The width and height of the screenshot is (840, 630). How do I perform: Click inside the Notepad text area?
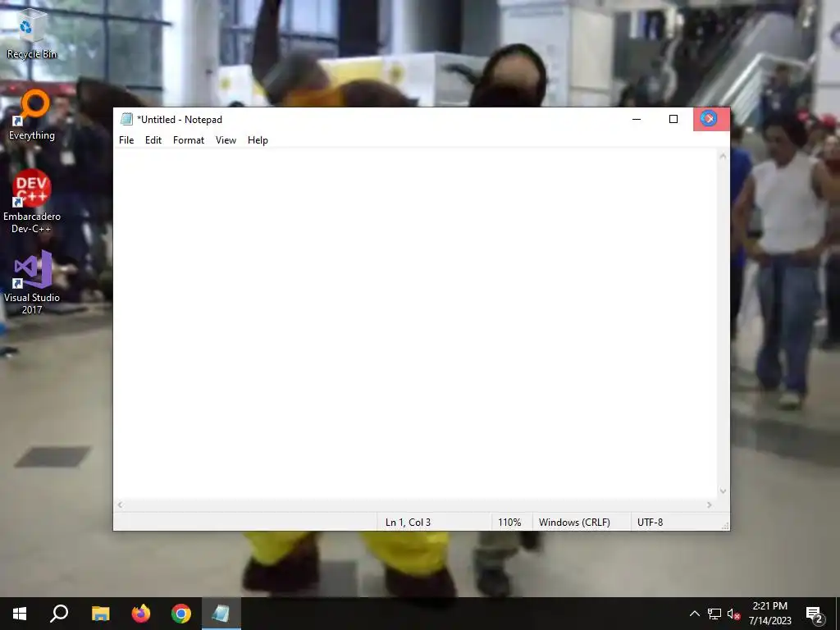pyautogui.click(x=415, y=324)
